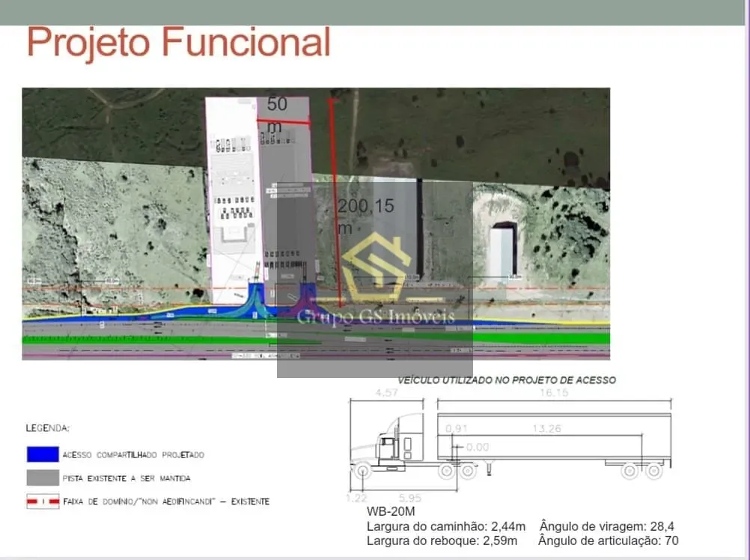Select the red dashed 'Faixa de domínio' swatch
The width and height of the screenshot is (750, 560).
(x=43, y=501)
